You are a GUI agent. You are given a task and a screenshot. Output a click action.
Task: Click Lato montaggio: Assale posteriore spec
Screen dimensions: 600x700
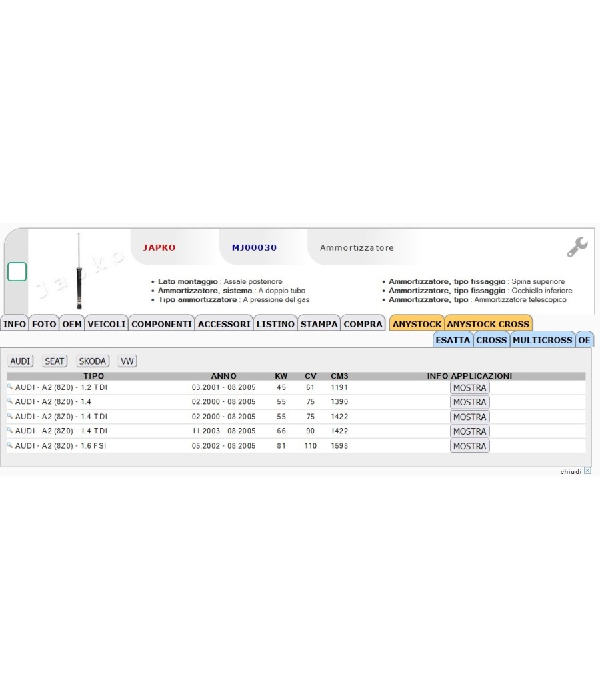(220, 281)
